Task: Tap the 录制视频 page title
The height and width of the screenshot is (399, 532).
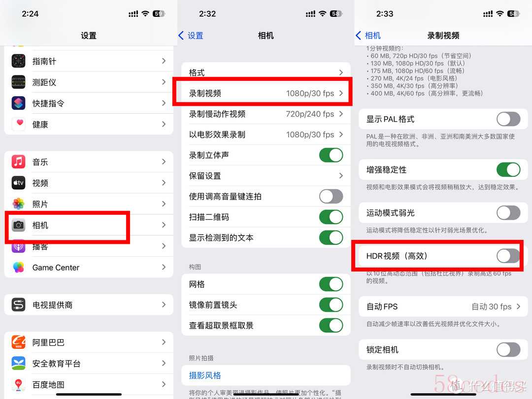Action: 443,35
